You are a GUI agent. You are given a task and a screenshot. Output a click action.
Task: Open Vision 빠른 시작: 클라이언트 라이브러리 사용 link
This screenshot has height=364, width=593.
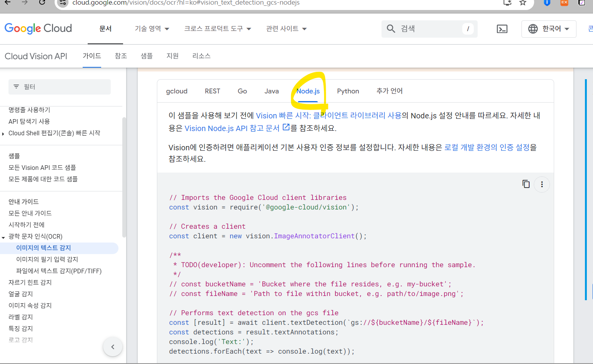329,116
